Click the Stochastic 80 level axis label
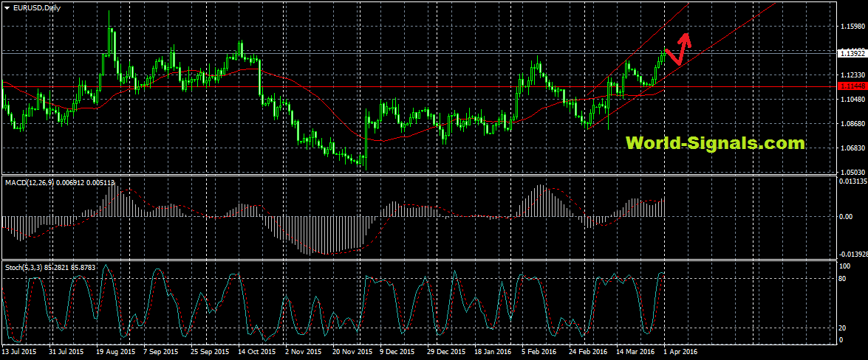This screenshot has width=868, height=360. (x=845, y=279)
